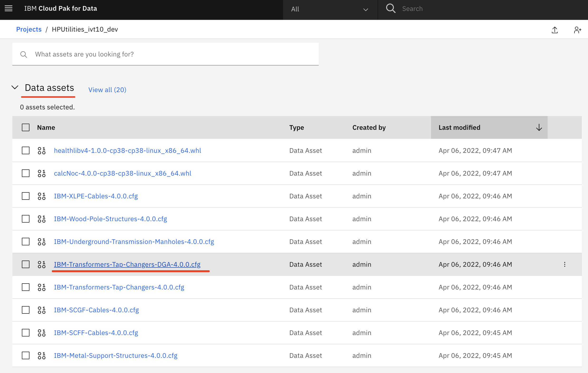The image size is (588, 373).
Task: Click the add collaborator icon
Action: (x=578, y=30)
